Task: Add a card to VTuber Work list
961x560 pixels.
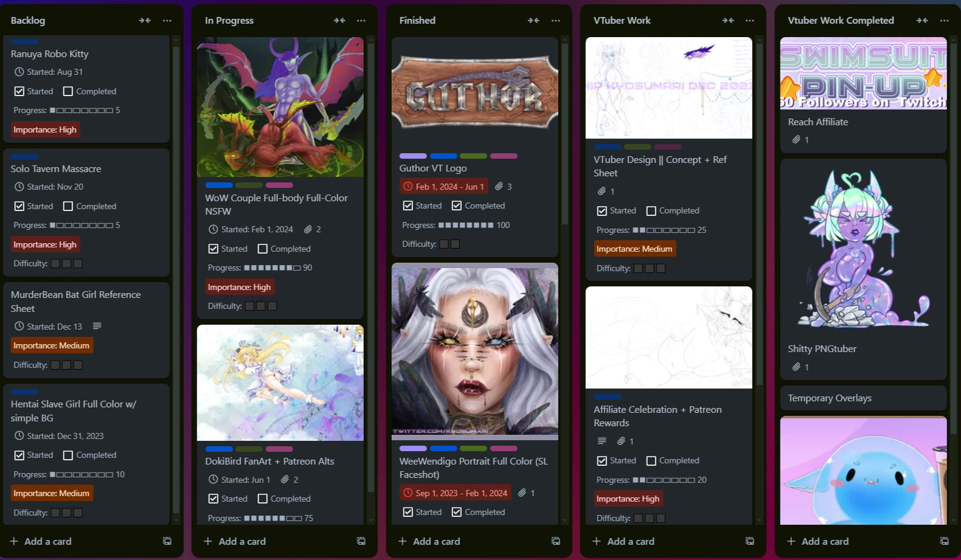Action: pos(623,541)
